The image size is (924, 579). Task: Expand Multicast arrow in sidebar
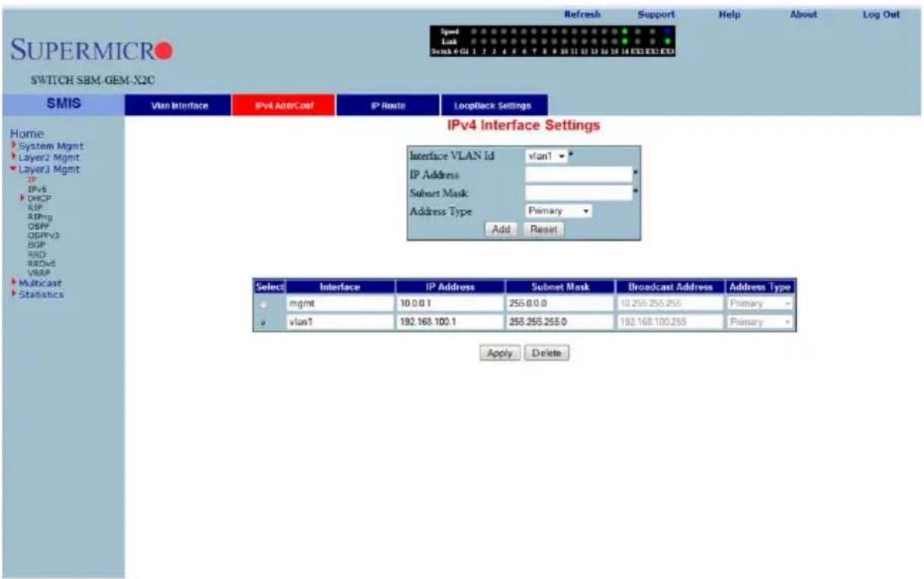click(14, 282)
